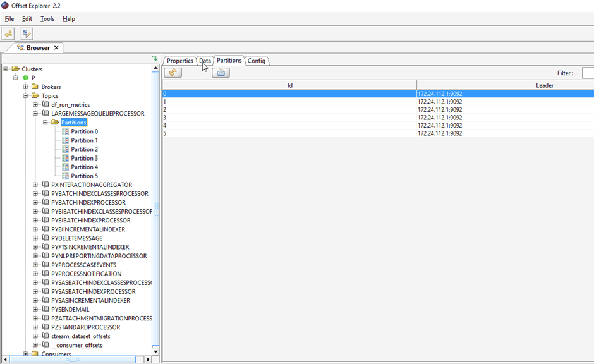
Task: Select partition row with Id 2
Action: point(289,109)
